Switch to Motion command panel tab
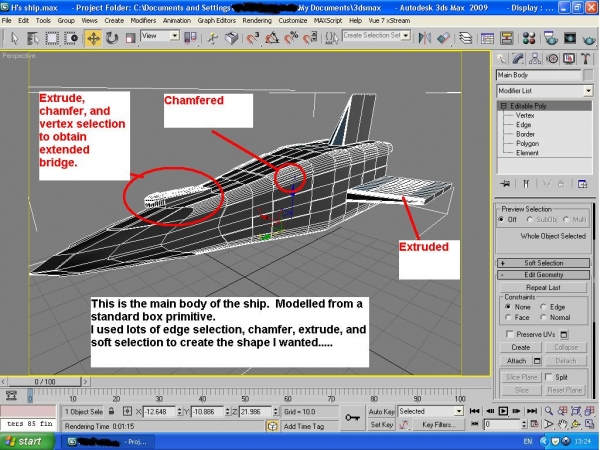Image resolution: width=600 pixels, height=450 pixels. [552, 59]
